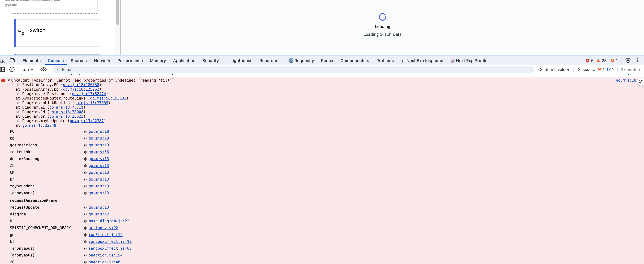Screen dimensions: 644x264
Task: Open go.mjs:13:22787 link at maybeUpdate
Action: [87, 121]
